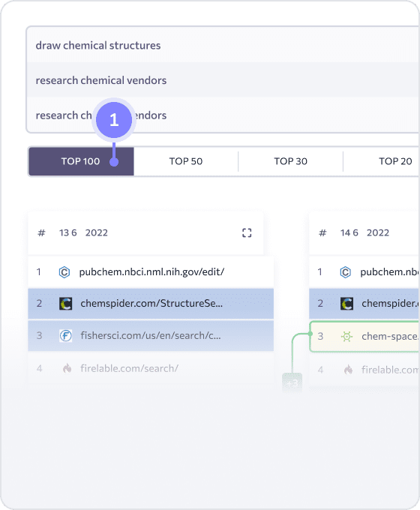The height and width of the screenshot is (510, 420).
Task: Click the chemspider favicon in the 14 6 2022 column
Action: 346,304
